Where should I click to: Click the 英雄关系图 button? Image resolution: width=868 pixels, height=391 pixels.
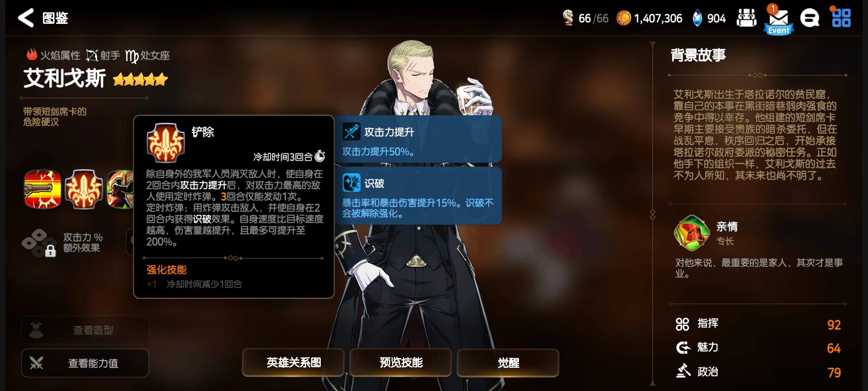293,362
